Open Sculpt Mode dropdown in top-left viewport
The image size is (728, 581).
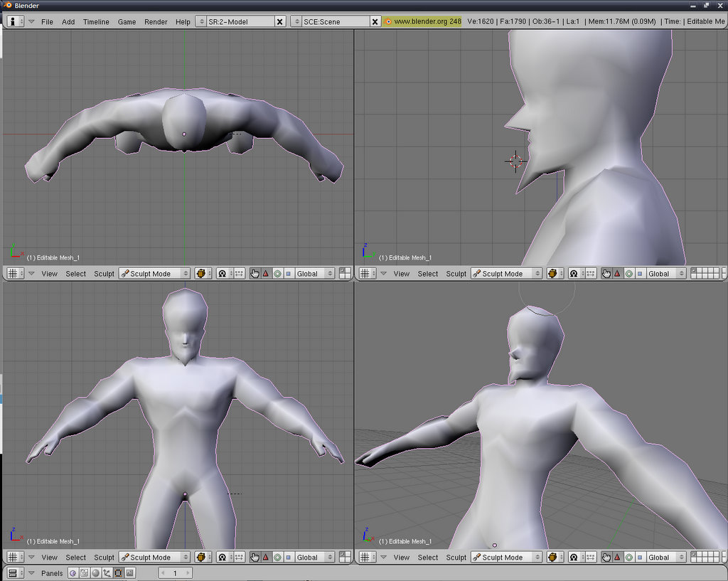(x=154, y=273)
